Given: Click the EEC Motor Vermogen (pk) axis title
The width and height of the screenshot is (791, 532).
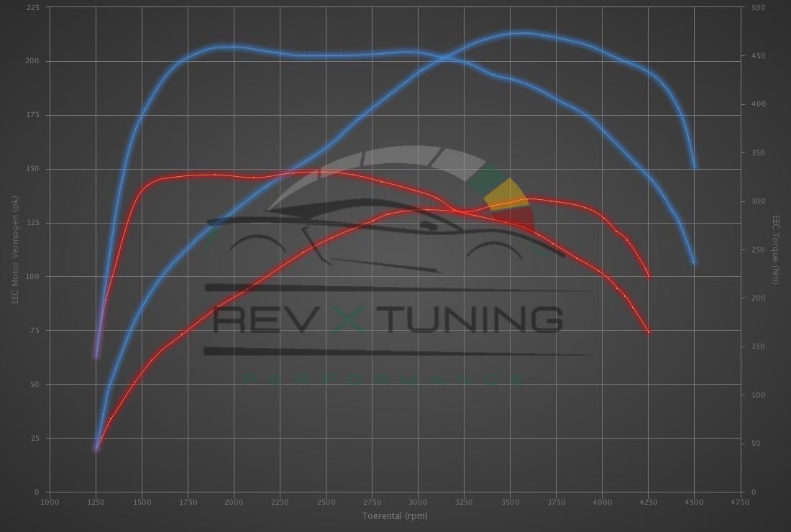Looking at the screenshot, I should pyautogui.click(x=14, y=249).
